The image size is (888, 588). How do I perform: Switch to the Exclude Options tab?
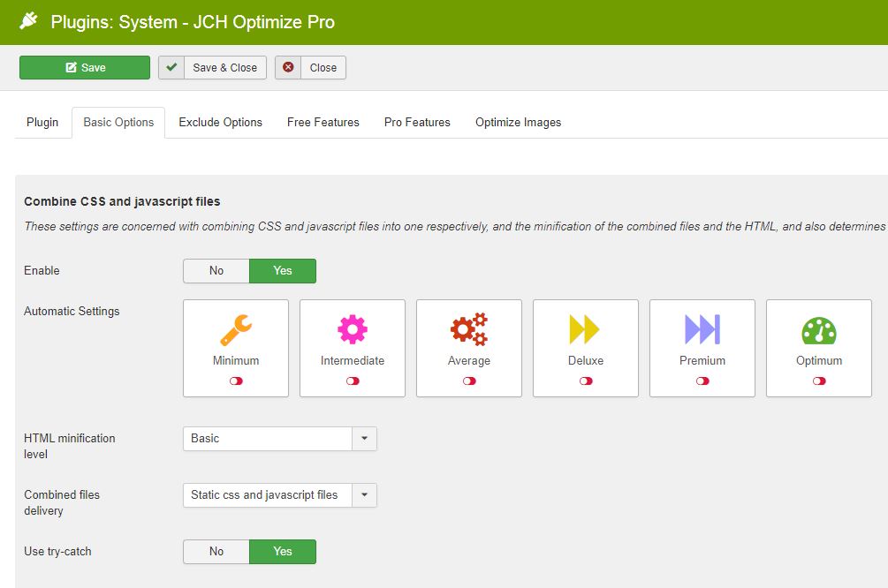point(220,123)
